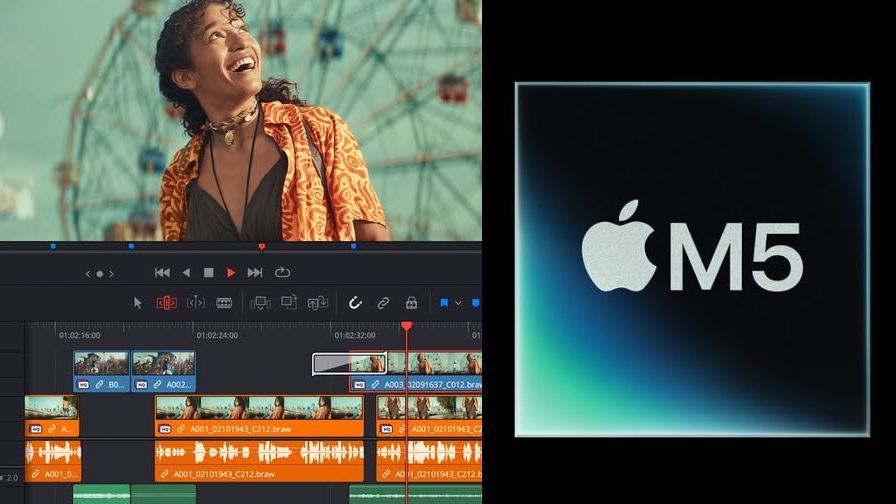This screenshot has width=896, height=504.
Task: Select the first blue marker on the viewer scrub bar
Action: coord(53,246)
